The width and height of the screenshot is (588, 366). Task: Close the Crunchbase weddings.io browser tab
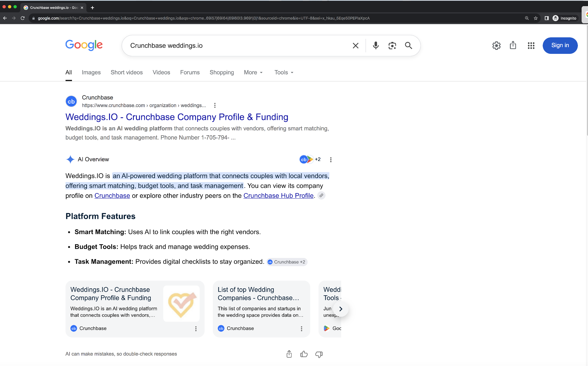tap(82, 8)
